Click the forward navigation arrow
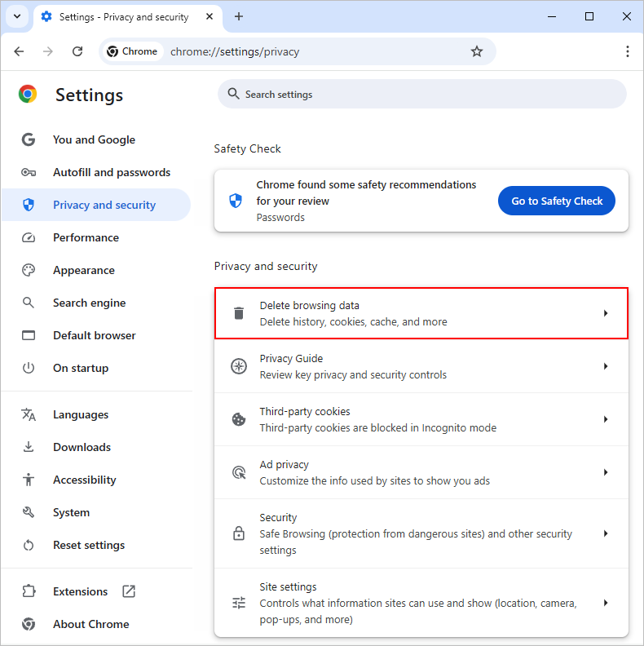 48,51
